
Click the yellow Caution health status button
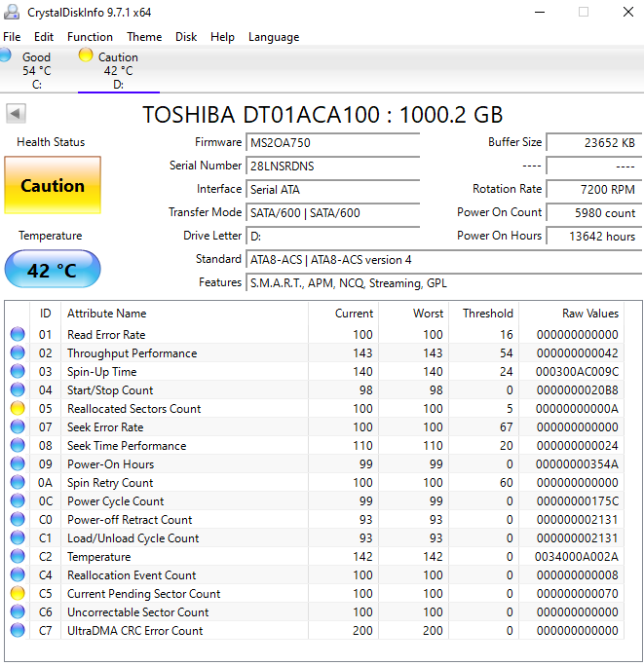53,185
